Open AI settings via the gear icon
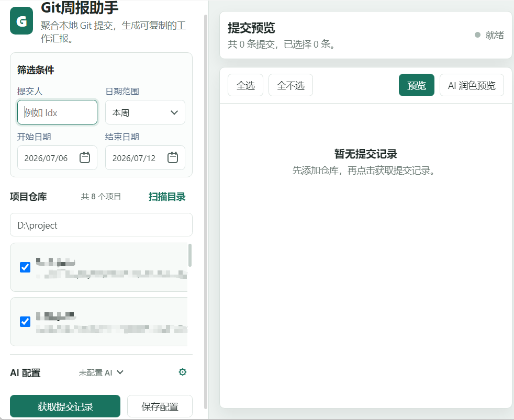This screenshot has width=514, height=420. point(183,372)
